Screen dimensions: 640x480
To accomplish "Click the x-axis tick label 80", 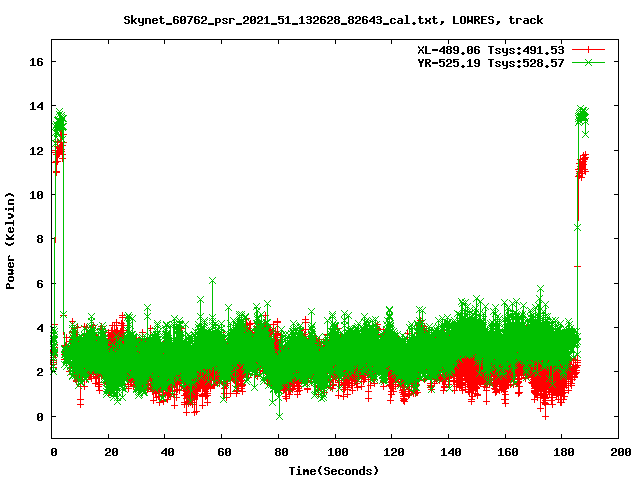I will [x=281, y=452].
